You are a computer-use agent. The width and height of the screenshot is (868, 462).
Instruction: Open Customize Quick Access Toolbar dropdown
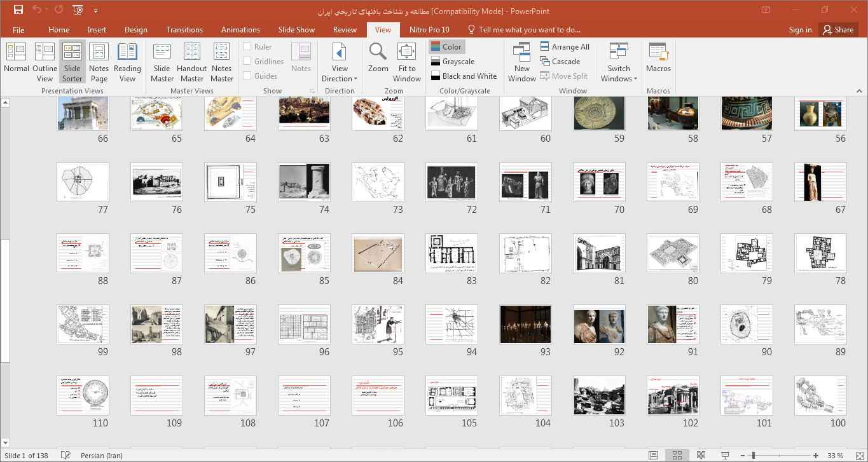[96, 11]
